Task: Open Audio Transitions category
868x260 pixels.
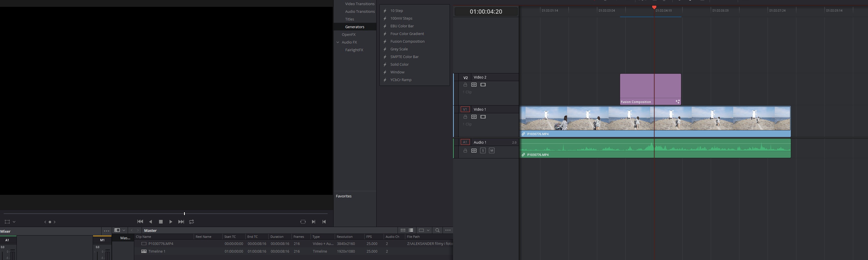Action: pyautogui.click(x=359, y=11)
